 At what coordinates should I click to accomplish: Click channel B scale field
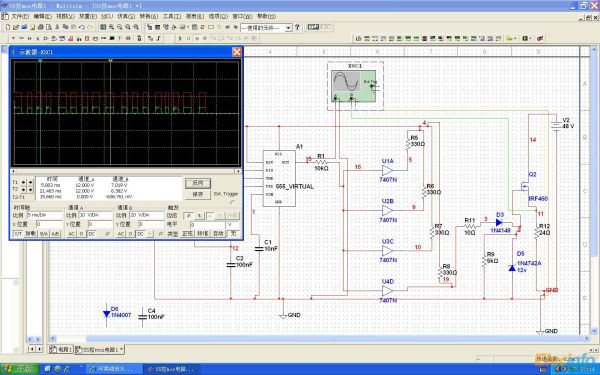point(147,215)
